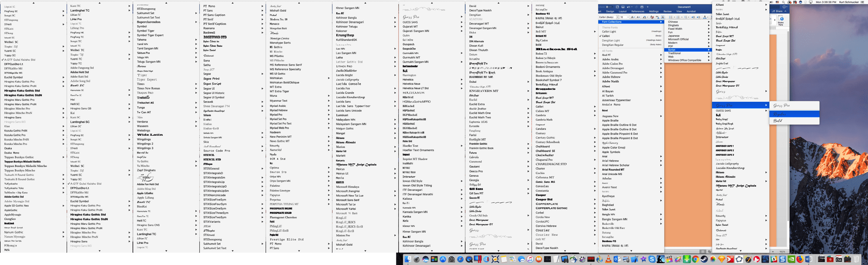Viewport: 868px width, 265px height.
Task: Open the undo history dropdown arrow
Action: point(632,7)
